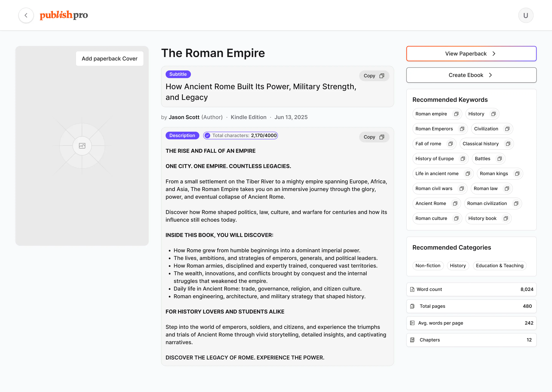Click the Create Ebook button

click(471, 75)
